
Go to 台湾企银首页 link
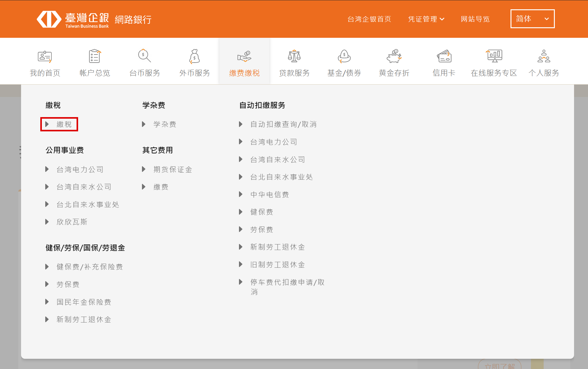pyautogui.click(x=369, y=19)
